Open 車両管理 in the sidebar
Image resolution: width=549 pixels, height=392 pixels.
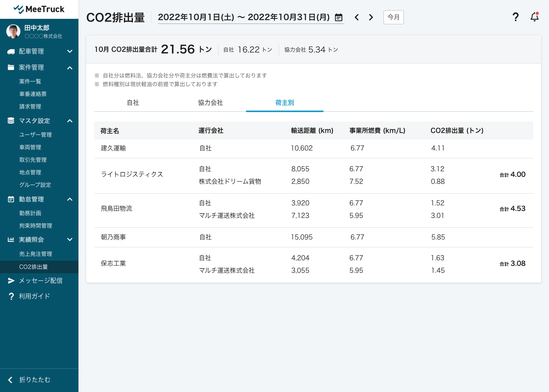click(x=30, y=147)
